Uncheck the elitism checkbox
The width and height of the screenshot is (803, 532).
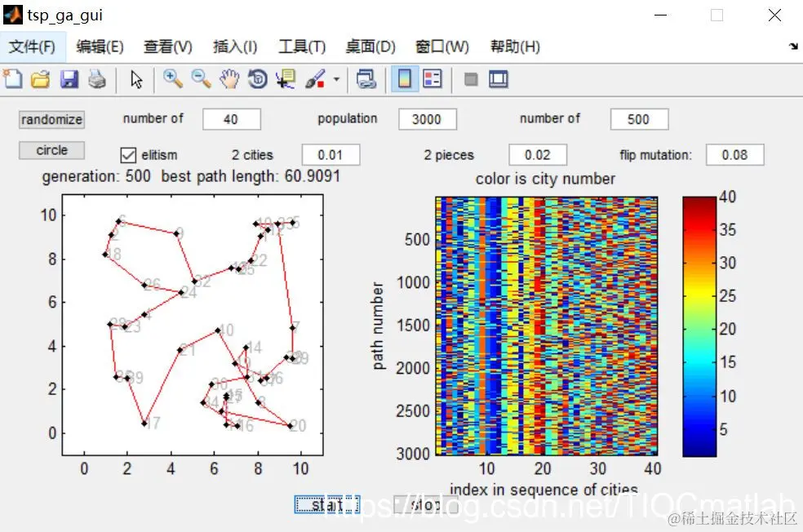point(128,155)
